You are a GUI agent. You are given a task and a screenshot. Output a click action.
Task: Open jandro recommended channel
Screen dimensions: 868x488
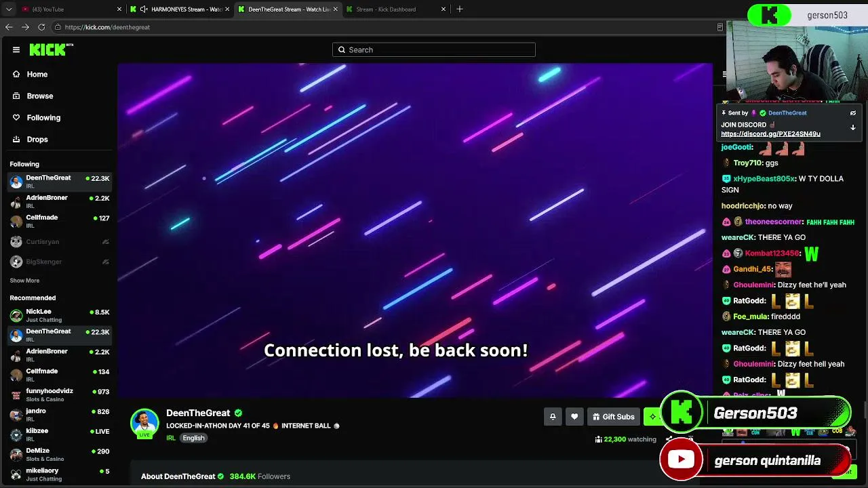pos(60,414)
